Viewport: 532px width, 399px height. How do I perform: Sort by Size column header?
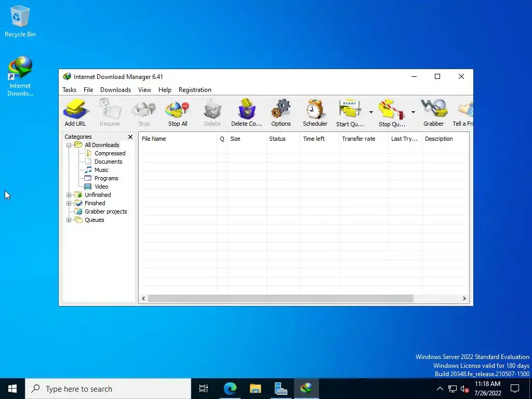247,139
